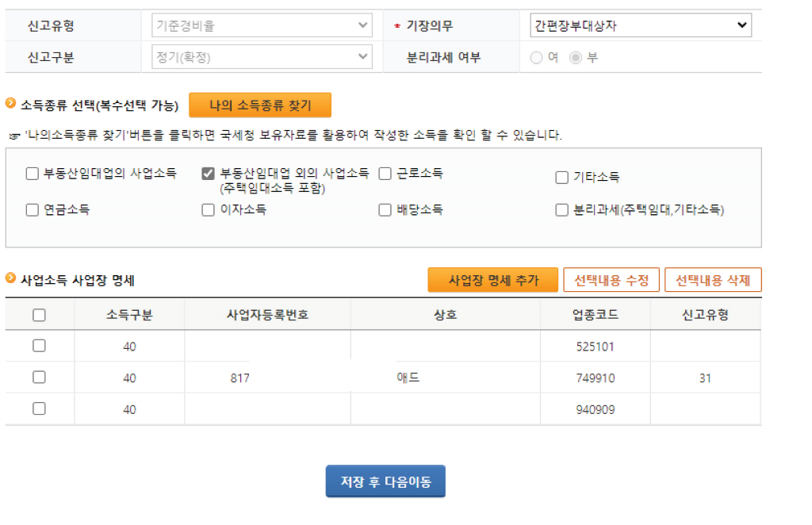Tick the 기타소득 checkbox
Image resolution: width=812 pixels, height=525 pixels.
click(x=562, y=178)
